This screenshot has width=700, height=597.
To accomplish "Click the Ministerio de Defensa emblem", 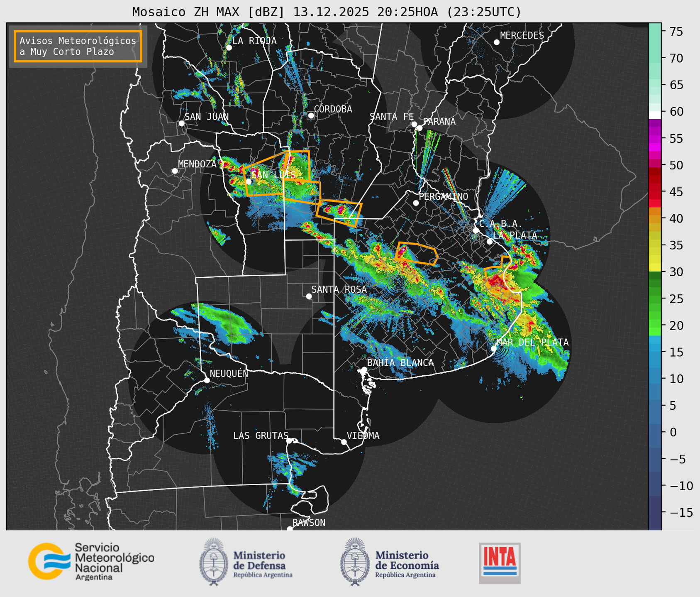I will pos(214,562).
